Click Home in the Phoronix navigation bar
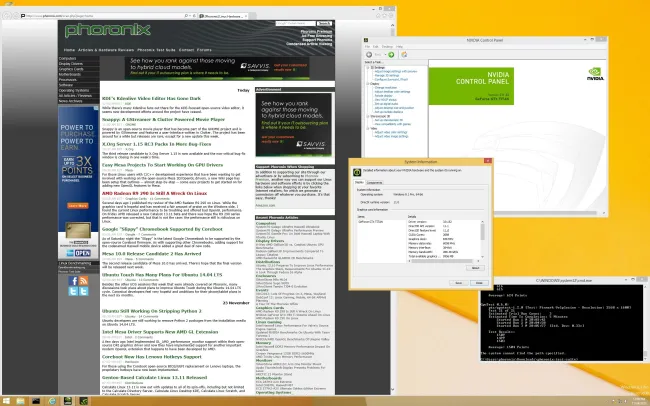The image size is (650, 406). click(x=69, y=50)
